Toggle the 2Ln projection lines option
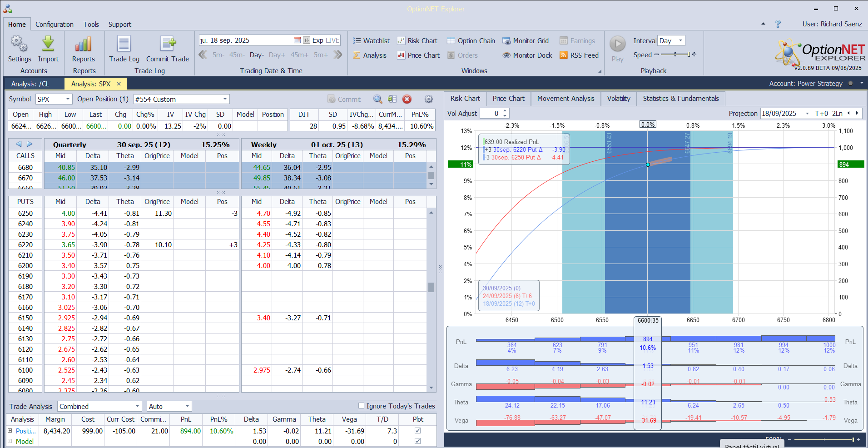 tap(837, 113)
